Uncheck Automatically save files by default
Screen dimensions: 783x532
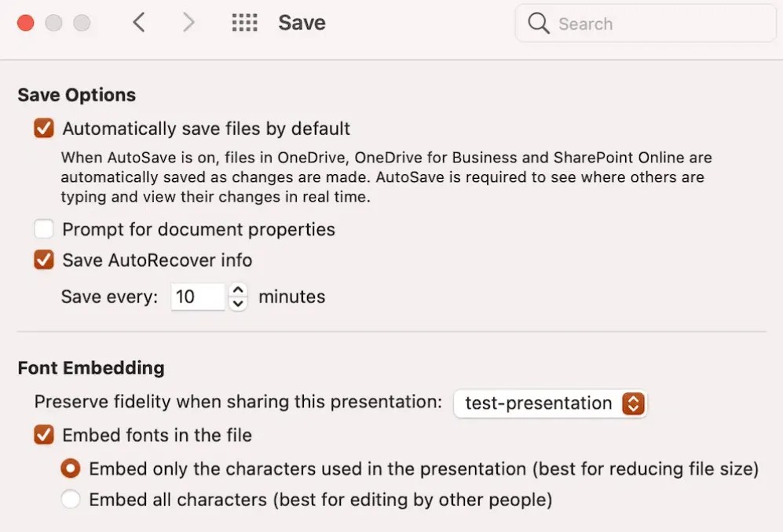point(43,128)
